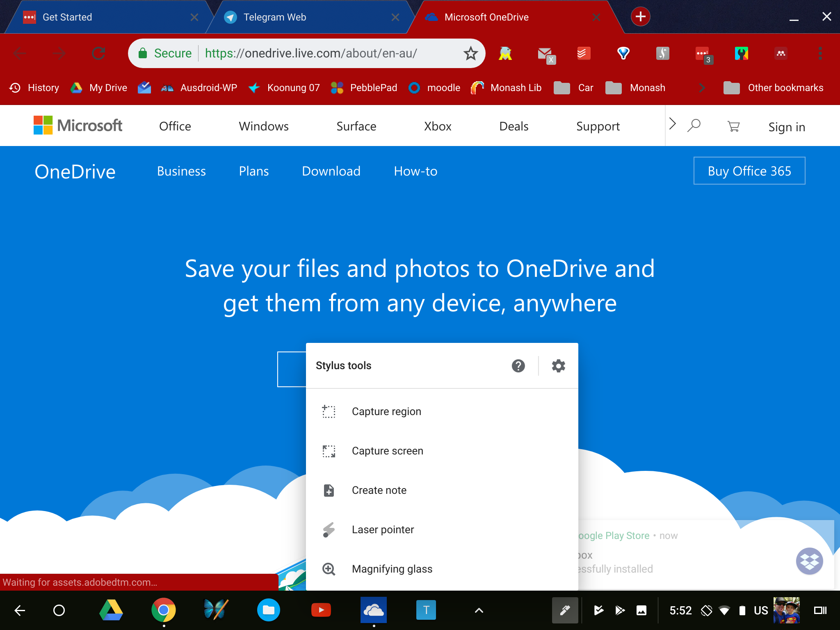Launch Chrome from shelf
The height and width of the screenshot is (630, 840).
click(164, 610)
